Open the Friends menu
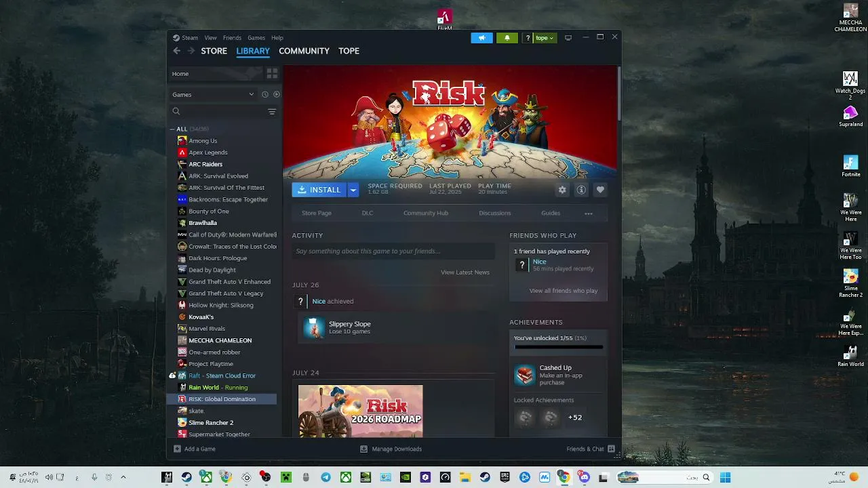 click(232, 38)
